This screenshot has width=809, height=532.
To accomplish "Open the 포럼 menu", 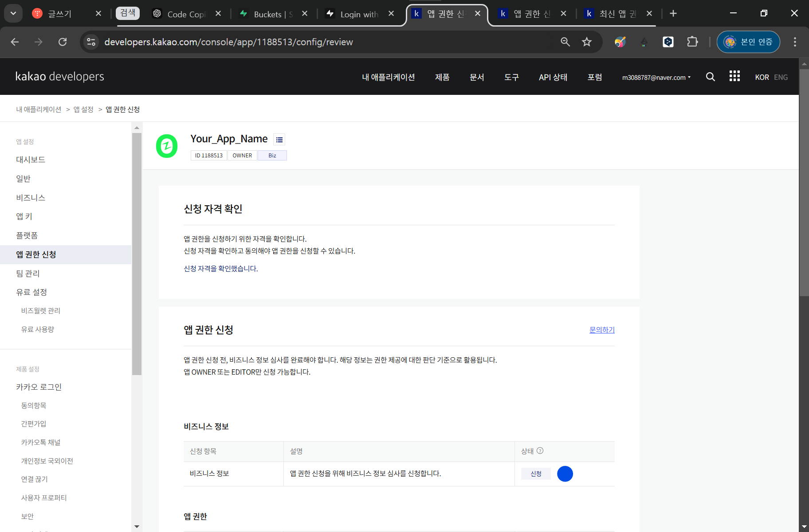I will coord(595,77).
